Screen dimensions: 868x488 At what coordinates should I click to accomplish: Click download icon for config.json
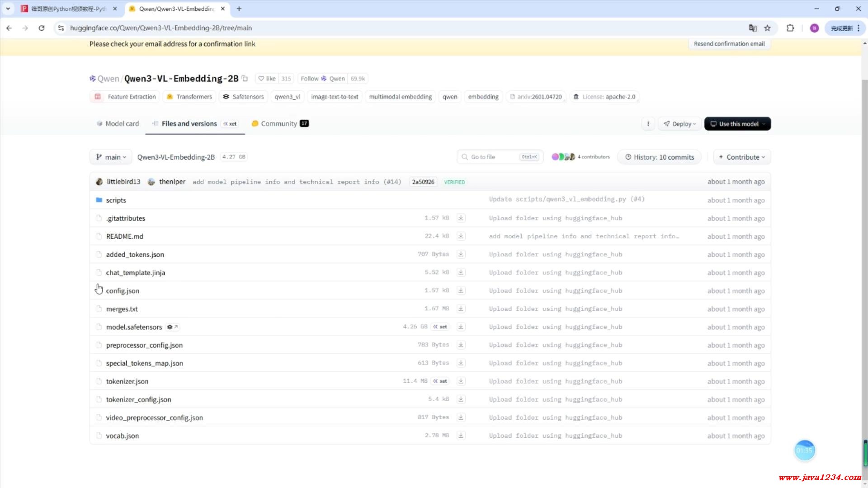click(x=461, y=291)
